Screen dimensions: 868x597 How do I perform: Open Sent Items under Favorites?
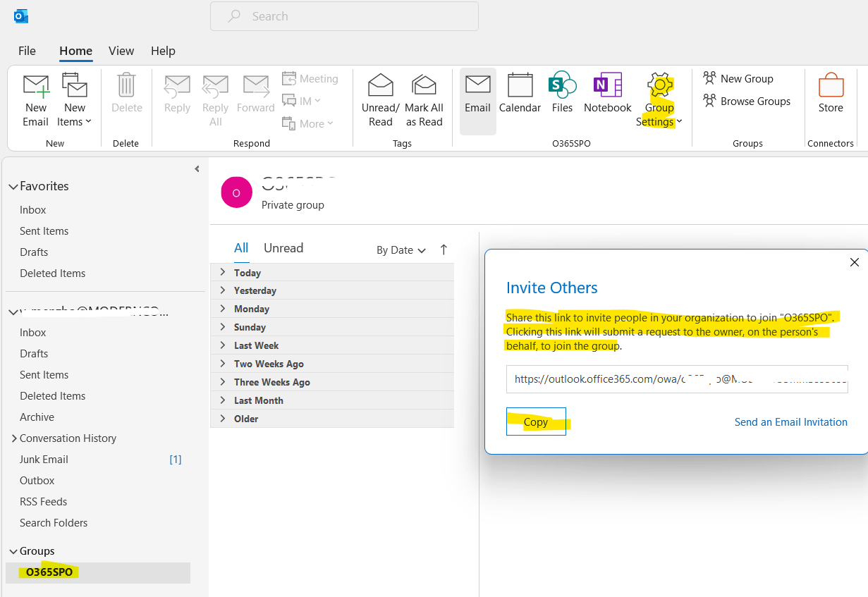[44, 231]
